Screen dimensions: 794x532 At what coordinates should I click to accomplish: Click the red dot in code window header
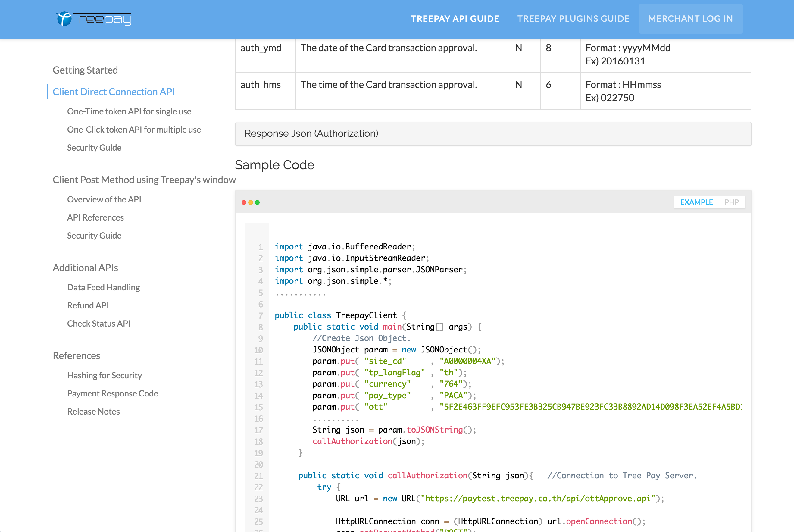tap(244, 202)
